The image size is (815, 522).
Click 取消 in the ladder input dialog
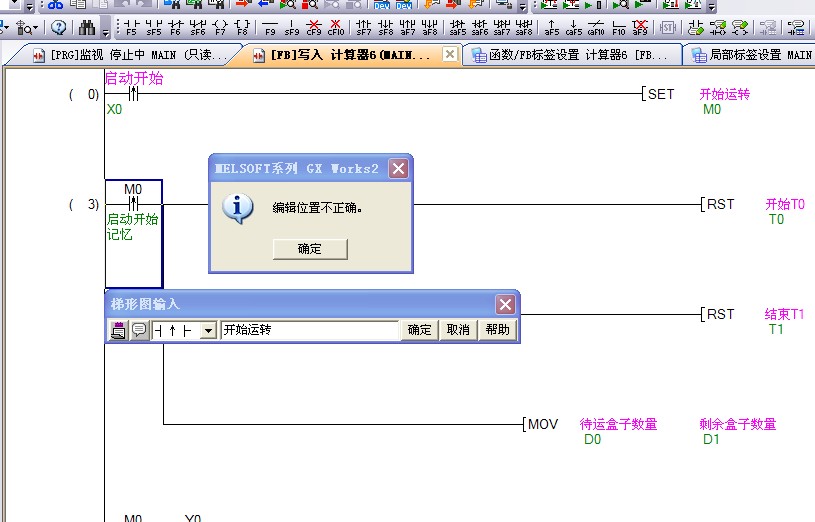(458, 330)
